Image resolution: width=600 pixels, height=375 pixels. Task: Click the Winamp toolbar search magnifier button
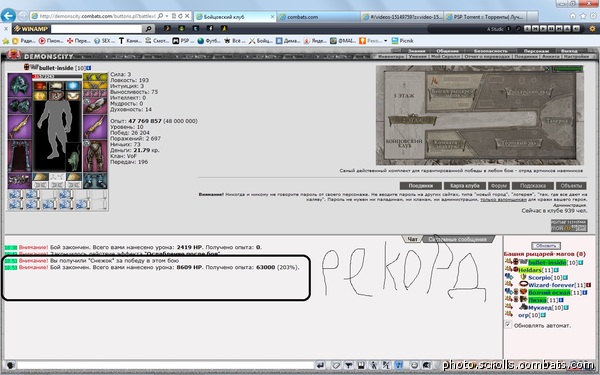[x=148, y=29]
